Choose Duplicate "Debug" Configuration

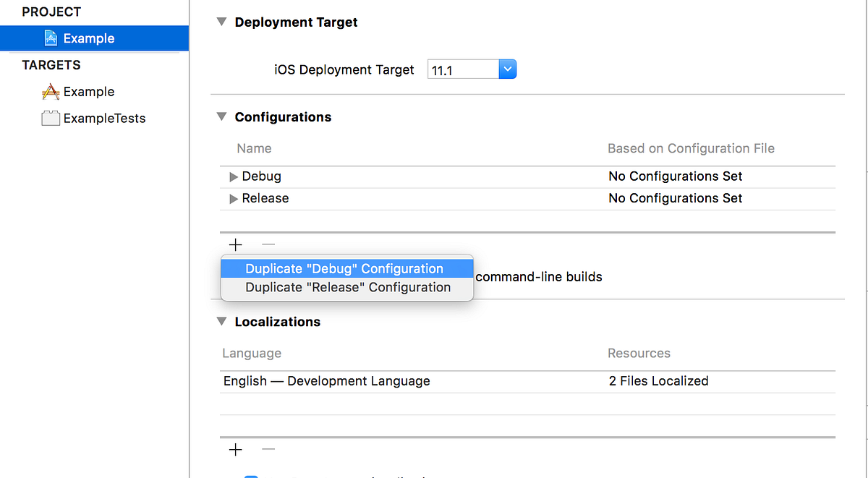tap(346, 268)
